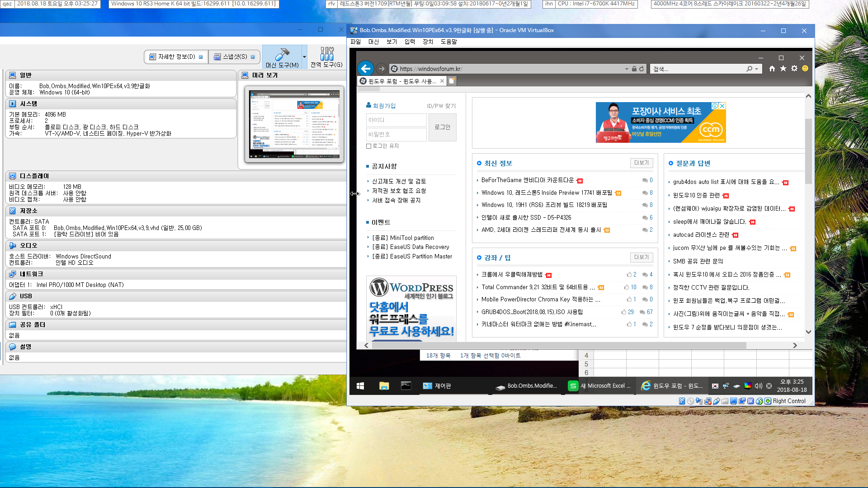Click the ID/PW 찾기 link
868x488 pixels.
click(441, 106)
